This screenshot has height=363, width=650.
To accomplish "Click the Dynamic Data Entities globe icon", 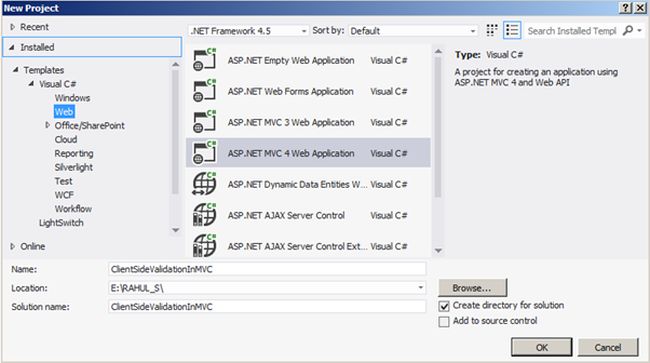I will pyautogui.click(x=205, y=184).
